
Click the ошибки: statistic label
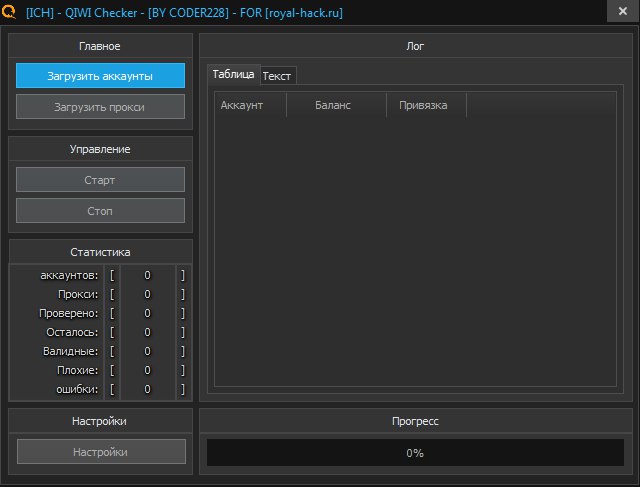[x=77, y=389]
